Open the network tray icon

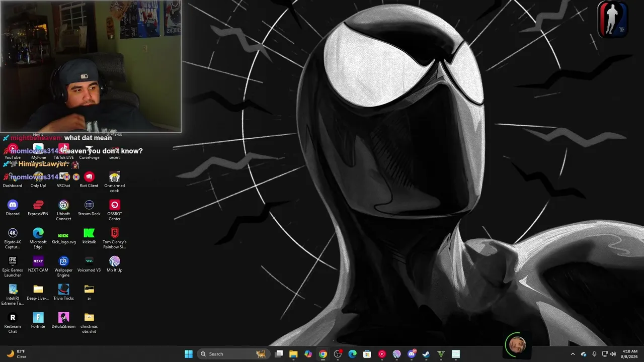[x=605, y=354]
